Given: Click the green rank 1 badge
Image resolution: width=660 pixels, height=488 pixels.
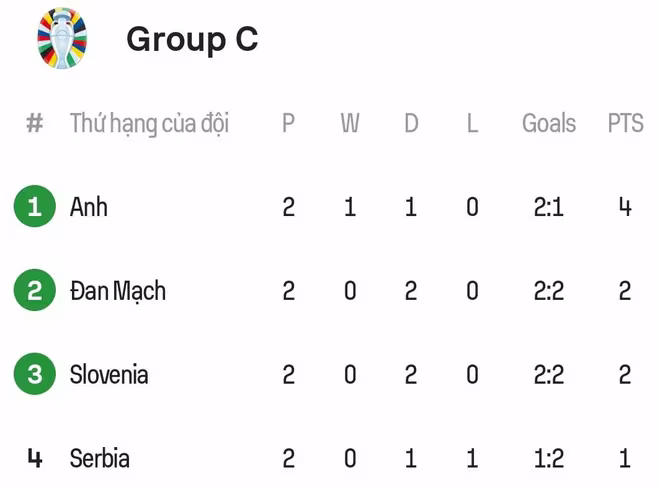Looking at the screenshot, I should click(x=35, y=207).
